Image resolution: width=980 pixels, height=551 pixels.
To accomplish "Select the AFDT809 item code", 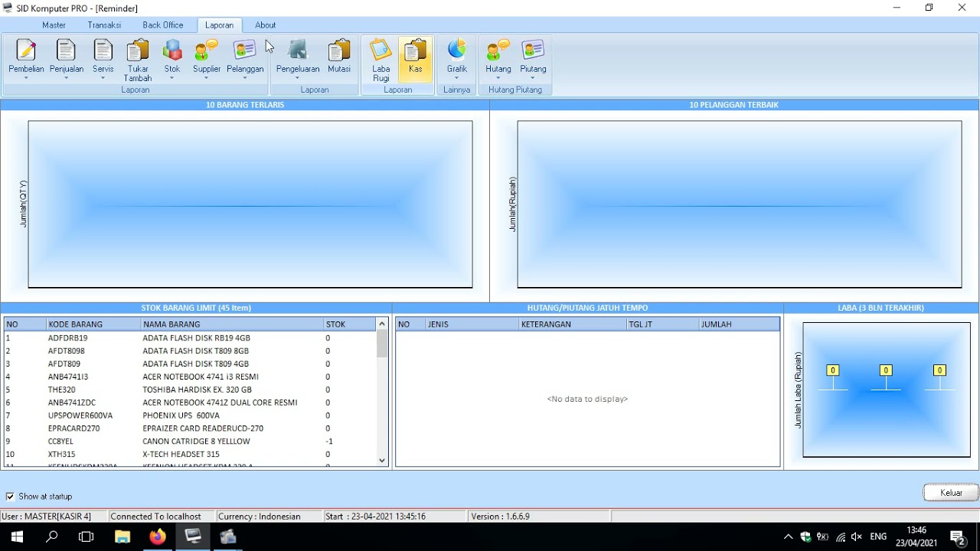I will click(64, 364).
